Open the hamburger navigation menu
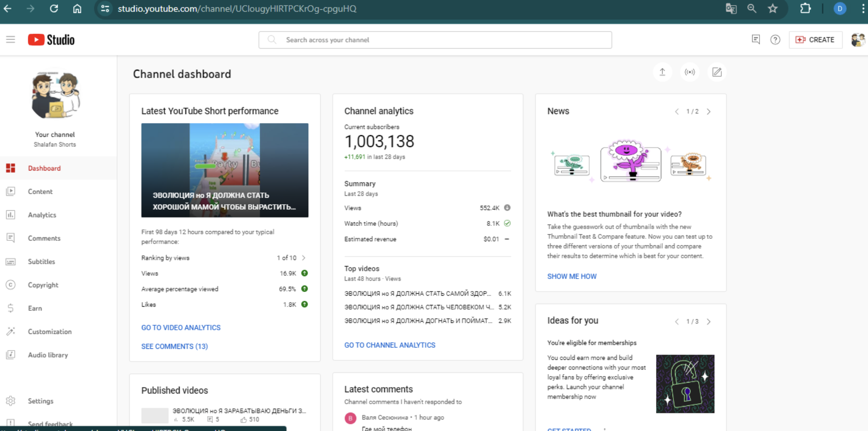 [x=11, y=40]
